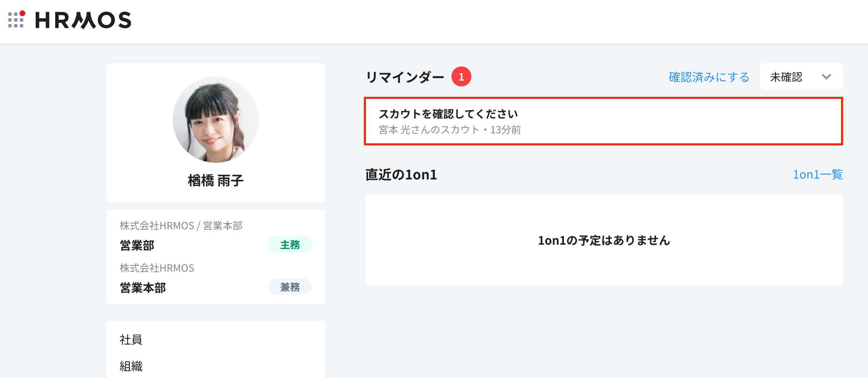The height and width of the screenshot is (378, 868).
Task: Click the red reminder count badge
Action: 461,77
